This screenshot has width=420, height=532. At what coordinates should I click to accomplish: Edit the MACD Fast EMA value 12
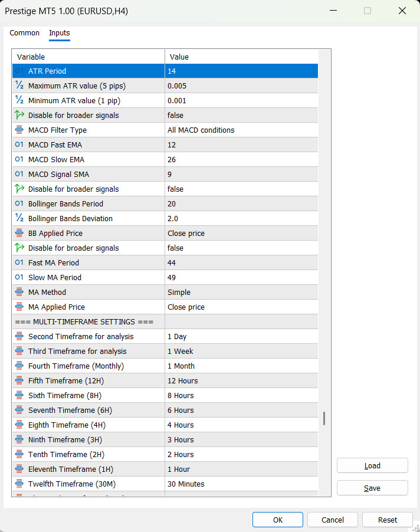click(241, 145)
